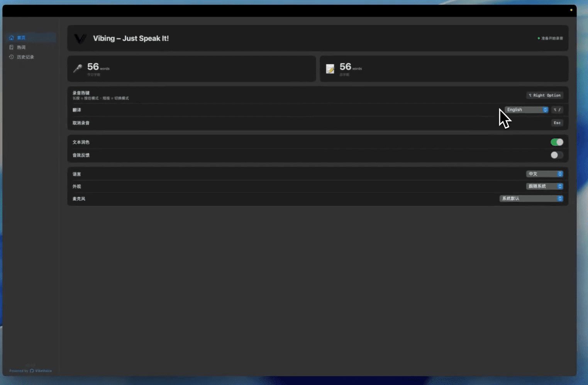Click the microphone icon beside today's word count
The height and width of the screenshot is (385, 588).
click(x=78, y=69)
